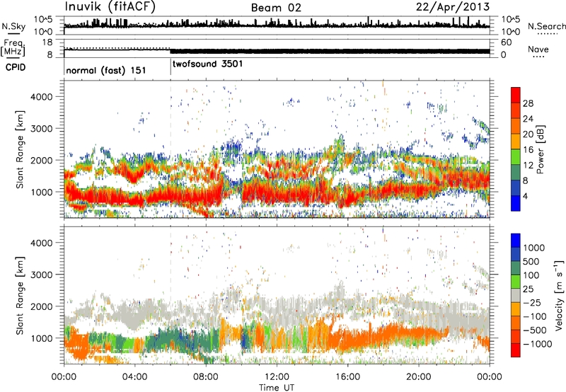
Task: Click 'Slant Range [km]' label of power panel
Action: (20, 149)
